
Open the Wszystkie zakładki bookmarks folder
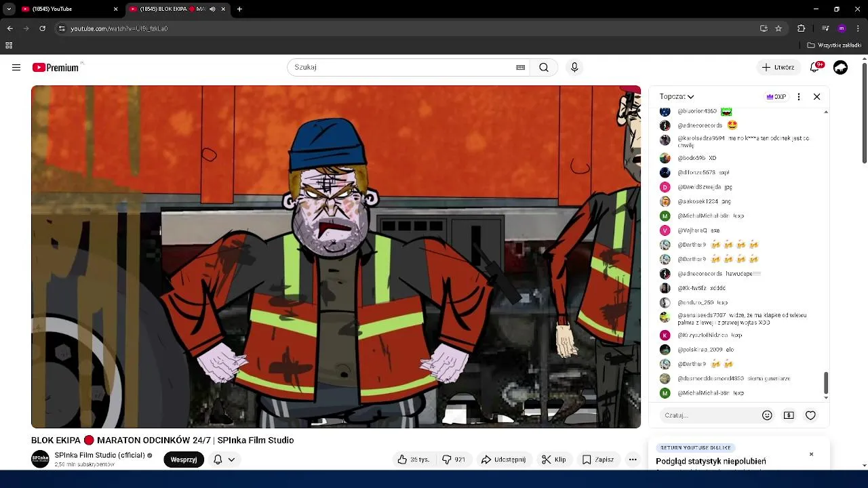coord(834,45)
